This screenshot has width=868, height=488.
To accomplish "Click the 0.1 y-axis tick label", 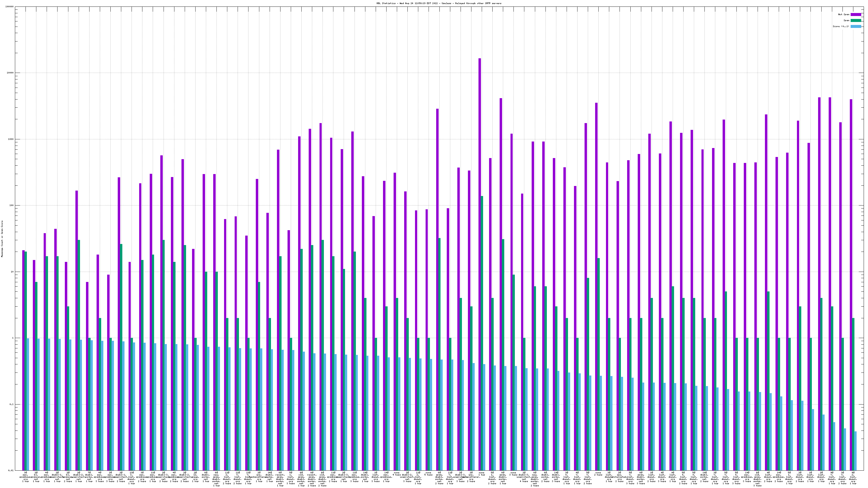I will [12, 404].
